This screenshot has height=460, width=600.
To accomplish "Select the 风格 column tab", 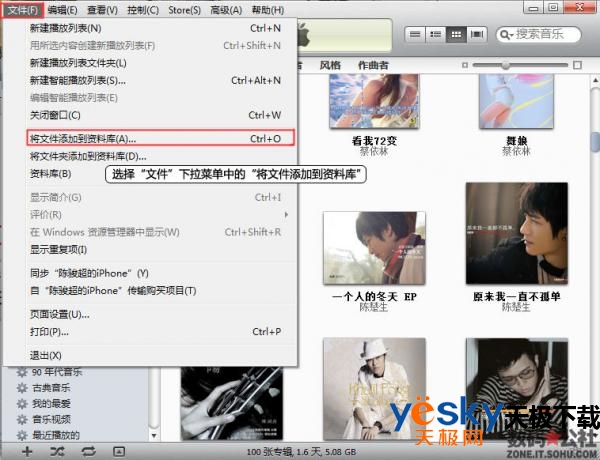I will coord(330,65).
